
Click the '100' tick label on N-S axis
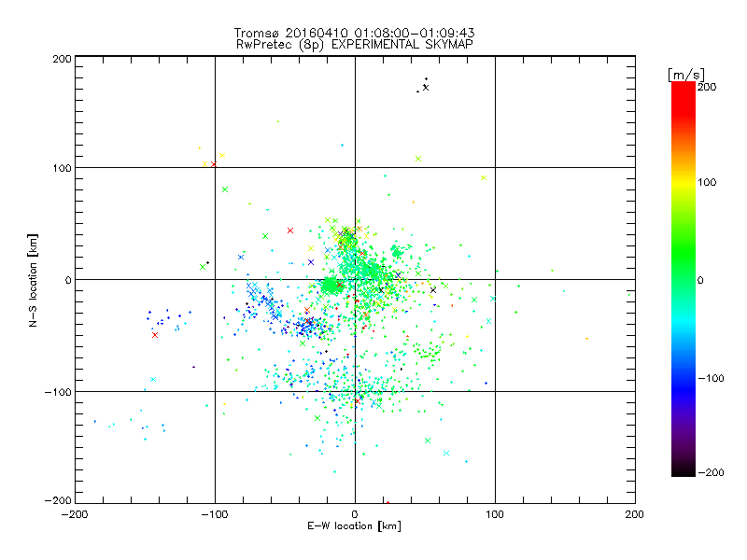click(x=62, y=168)
